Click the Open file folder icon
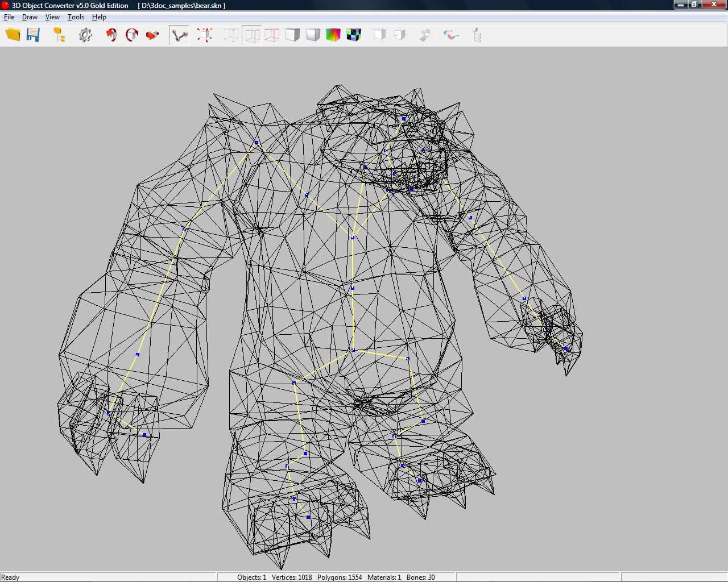Image resolution: width=728 pixels, height=582 pixels. (13, 35)
